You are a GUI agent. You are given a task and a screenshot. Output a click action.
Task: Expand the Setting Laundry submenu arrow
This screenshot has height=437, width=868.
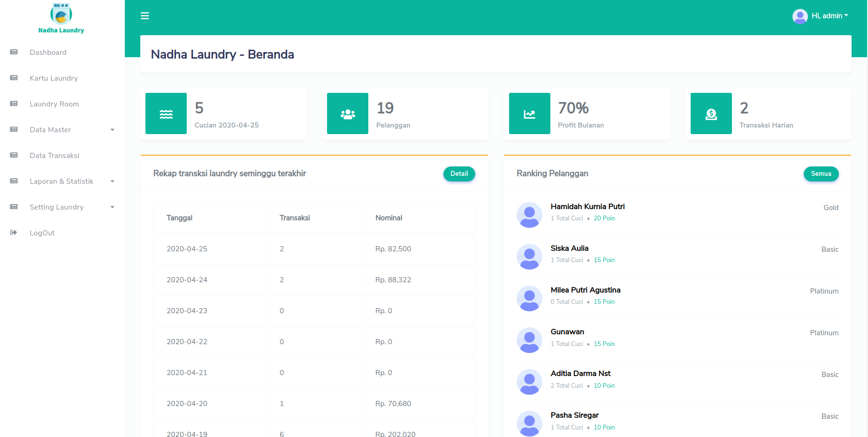pyautogui.click(x=112, y=207)
